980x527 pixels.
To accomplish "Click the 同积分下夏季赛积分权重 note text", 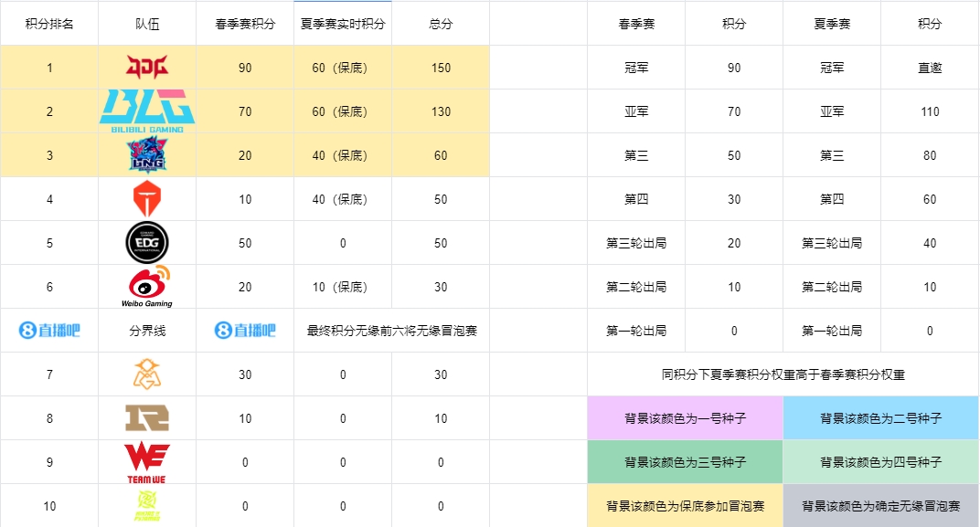I will click(x=783, y=374).
